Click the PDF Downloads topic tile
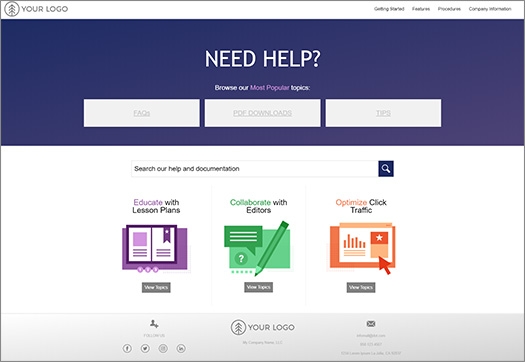Viewport: 525px width, 362px height. click(x=262, y=113)
